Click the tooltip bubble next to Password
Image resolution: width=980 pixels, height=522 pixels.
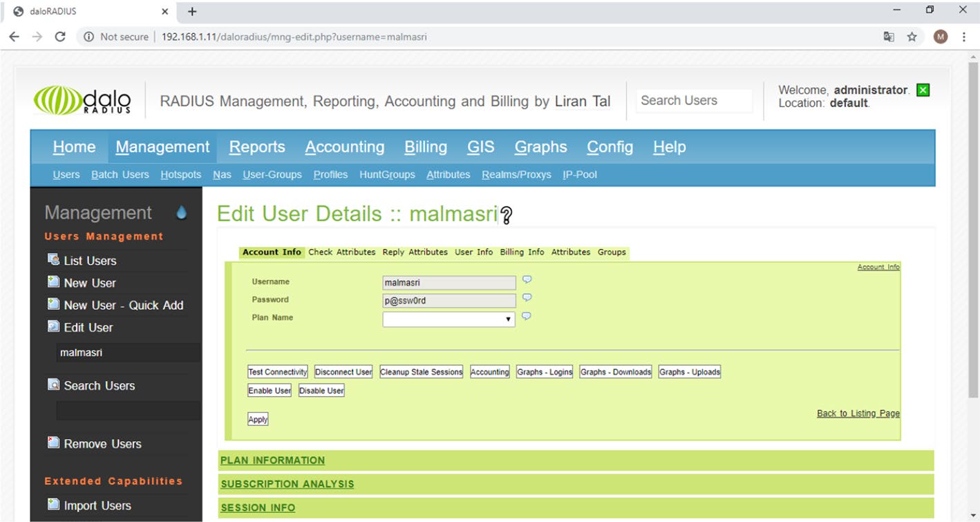527,298
